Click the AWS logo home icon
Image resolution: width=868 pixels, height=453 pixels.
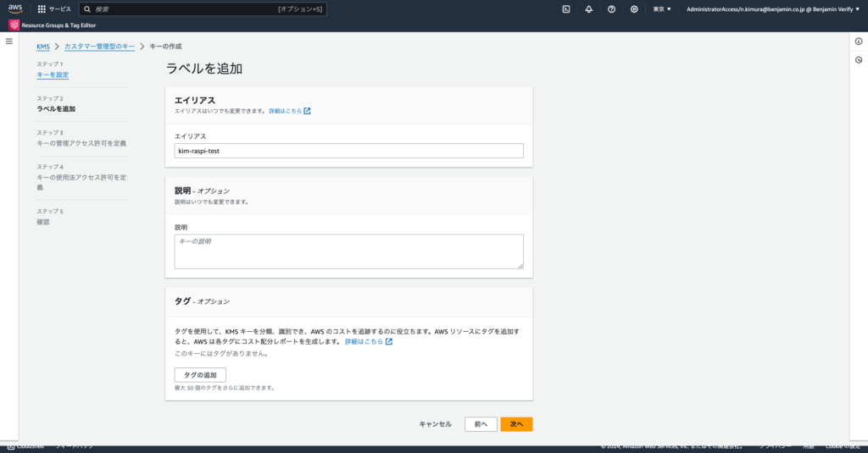point(15,8)
